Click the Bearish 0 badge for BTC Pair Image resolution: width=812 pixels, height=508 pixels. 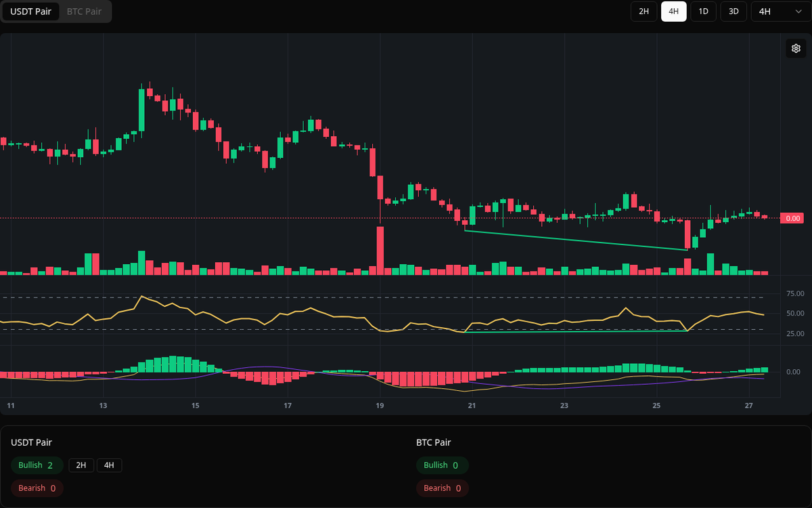click(x=442, y=488)
